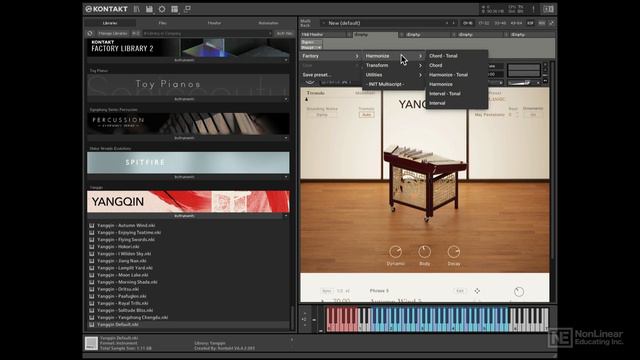Adjust the instrument volume slider in header
The height and width of the screenshot is (360, 640).
click(x=524, y=83)
